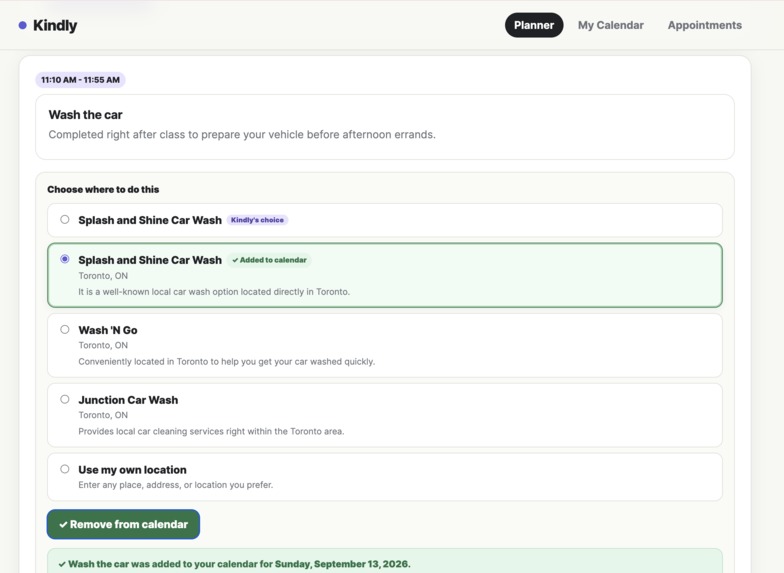The height and width of the screenshot is (573, 784).
Task: Go to the Appointments tab
Action: click(704, 25)
